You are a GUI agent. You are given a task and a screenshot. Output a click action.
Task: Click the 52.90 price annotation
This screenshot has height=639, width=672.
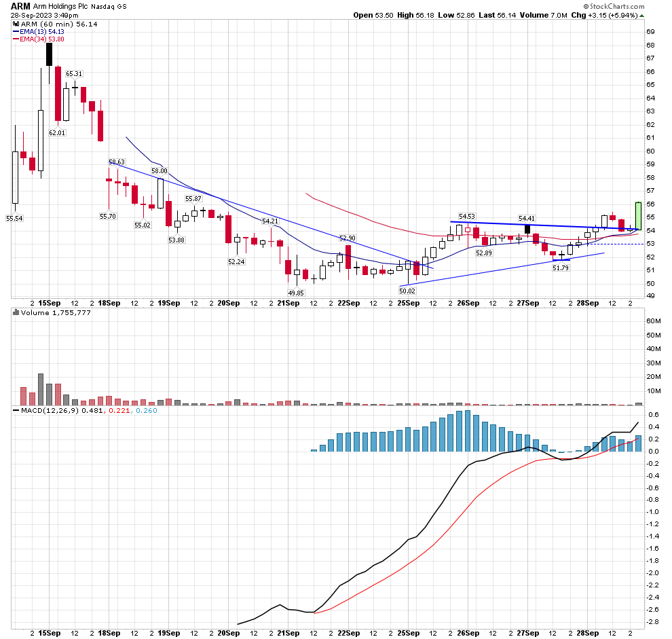click(x=348, y=238)
